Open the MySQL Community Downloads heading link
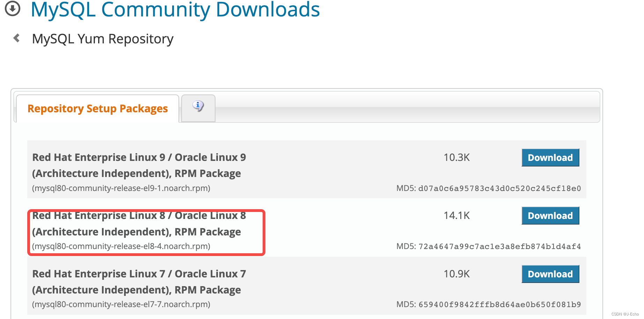 (175, 10)
